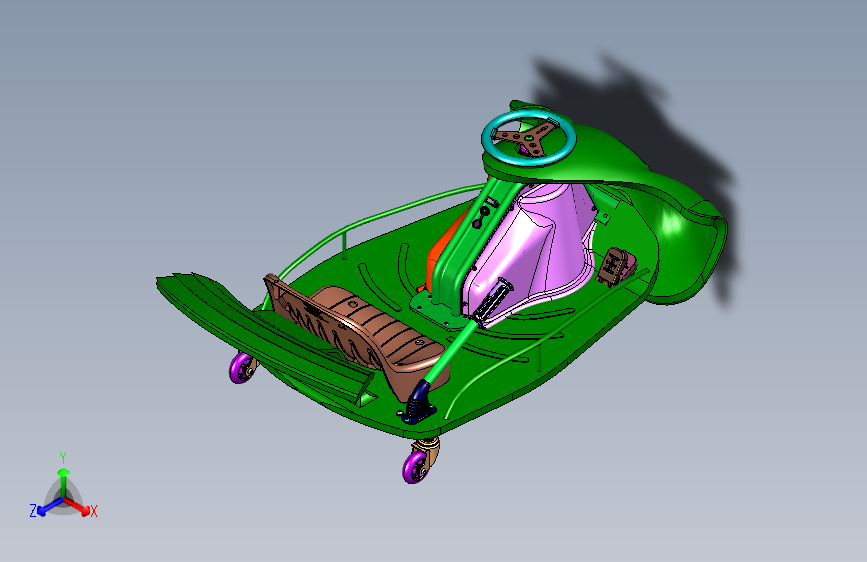Select the brown three-spoke steering wheel hub
The height and width of the screenshot is (562, 867).
click(526, 138)
